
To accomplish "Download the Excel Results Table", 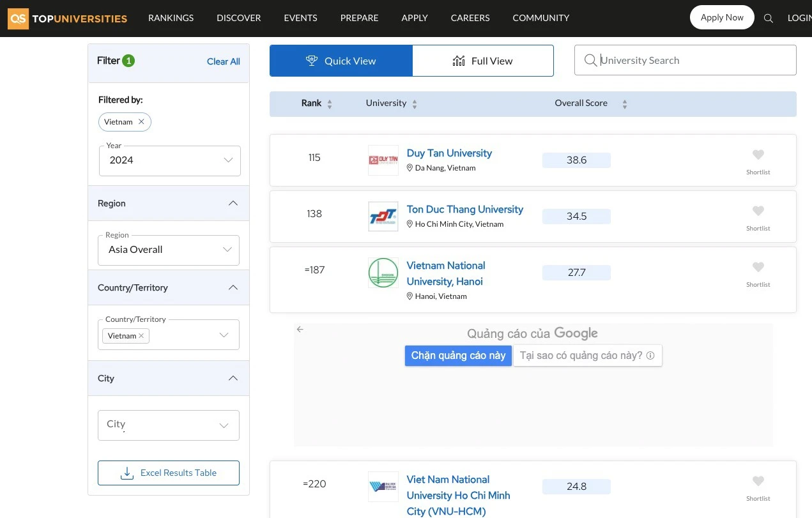I will pos(169,473).
